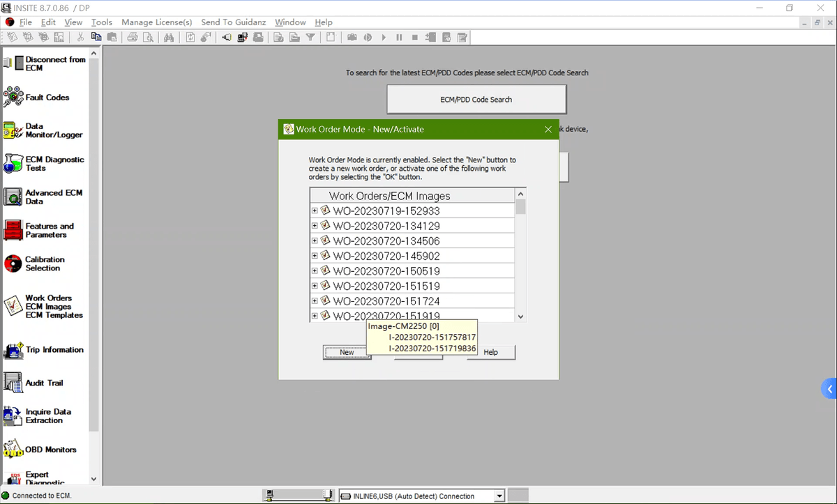Open the Audit Trail icon
This screenshot has width=837, height=504.
coord(13,383)
